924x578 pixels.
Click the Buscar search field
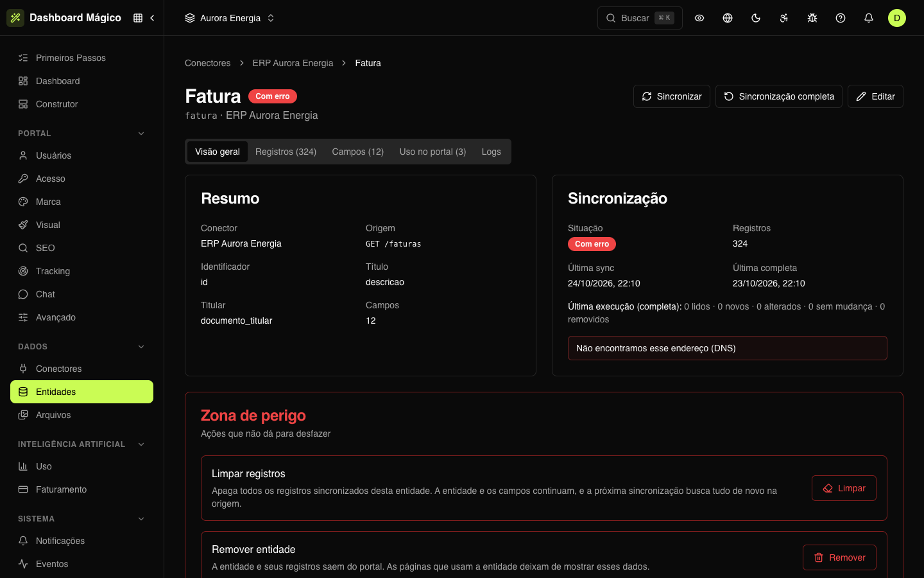(x=640, y=18)
